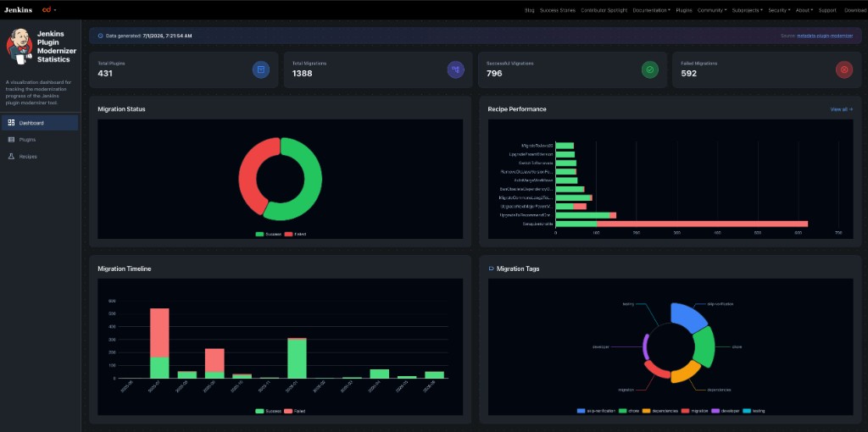Click the Jenkins wordmark in header

[19, 10]
